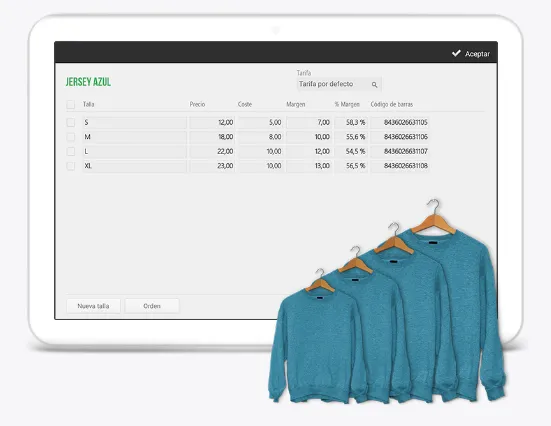Select the barcode field ending in 1107
551x426 pixels.
click(400, 151)
